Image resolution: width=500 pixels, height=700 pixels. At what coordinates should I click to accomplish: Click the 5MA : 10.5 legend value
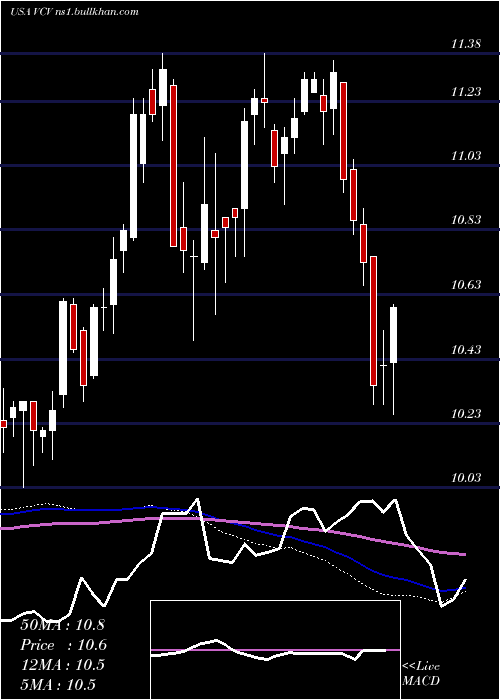(58, 685)
